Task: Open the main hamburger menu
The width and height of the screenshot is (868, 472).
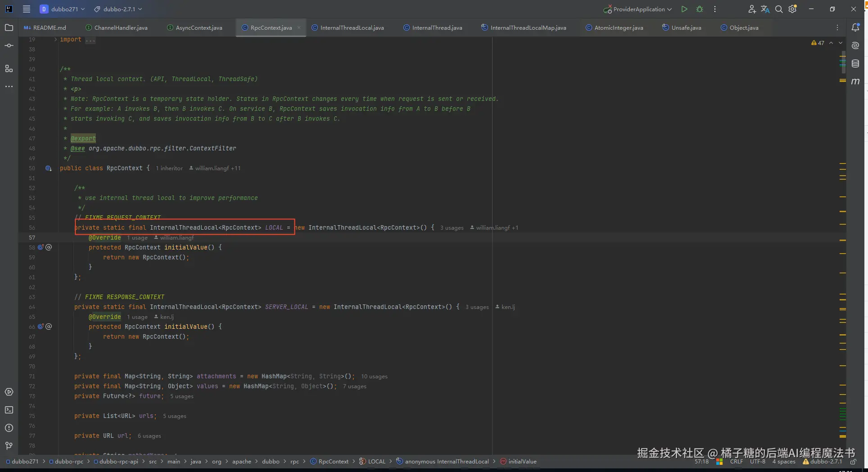Action: 27,9
